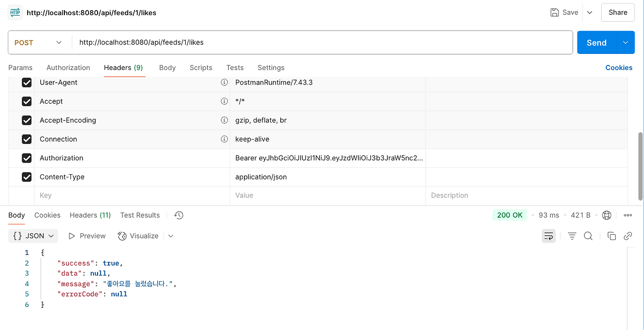Click the keep-alive header value

[x=252, y=139]
